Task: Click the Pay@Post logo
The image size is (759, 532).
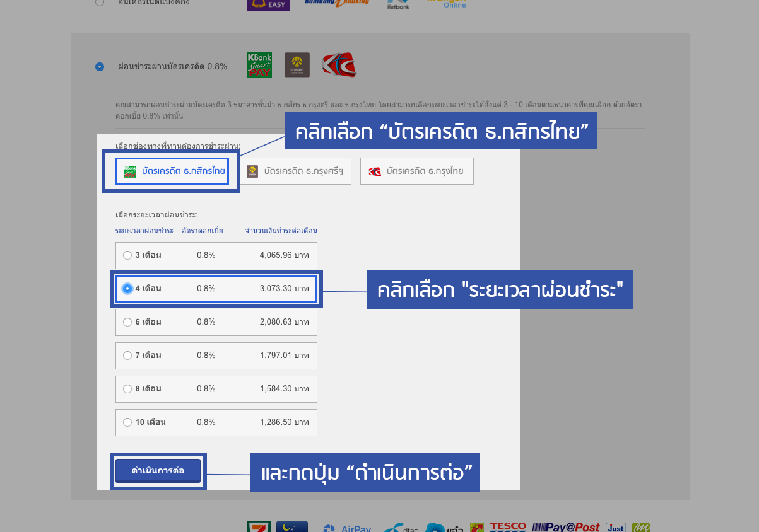Action: point(566,527)
